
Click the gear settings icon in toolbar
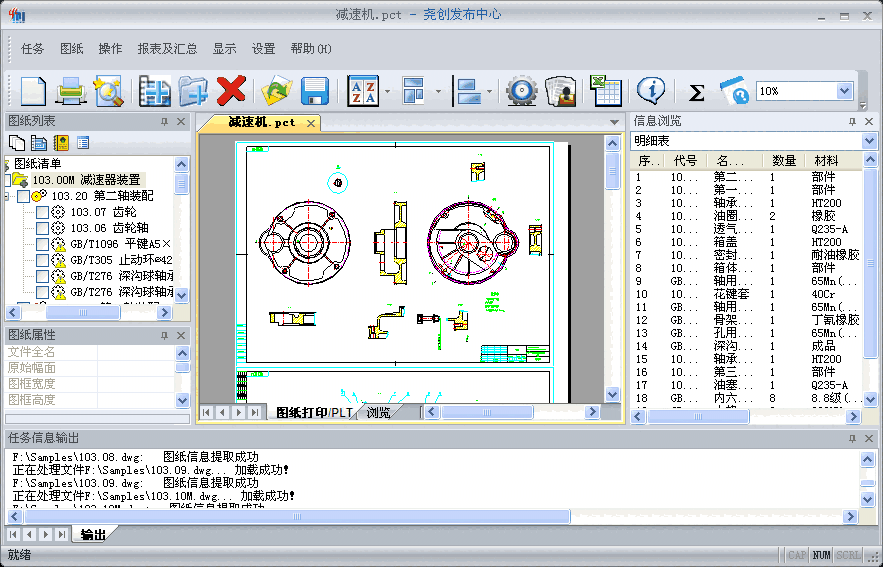[521, 91]
